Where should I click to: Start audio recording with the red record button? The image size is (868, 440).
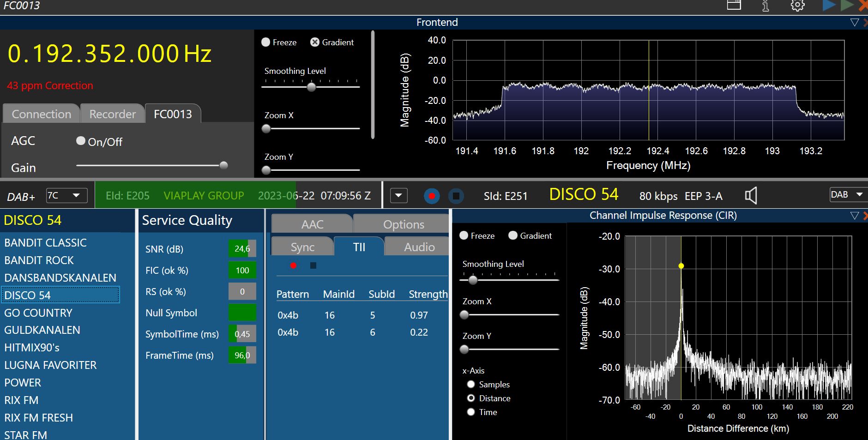tap(432, 196)
